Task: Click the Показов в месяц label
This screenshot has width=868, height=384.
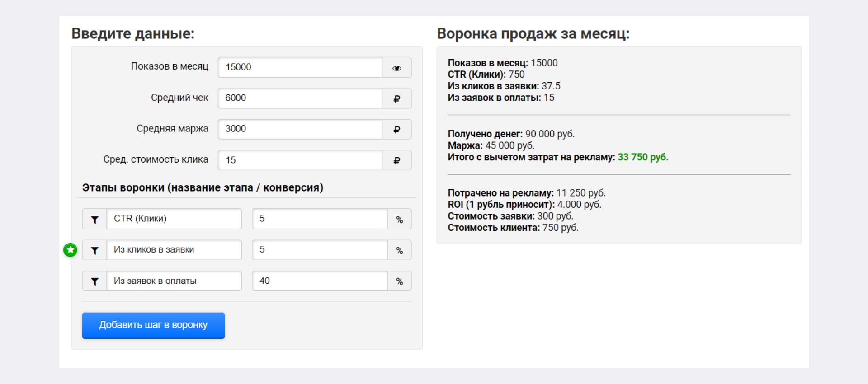Action: click(170, 66)
